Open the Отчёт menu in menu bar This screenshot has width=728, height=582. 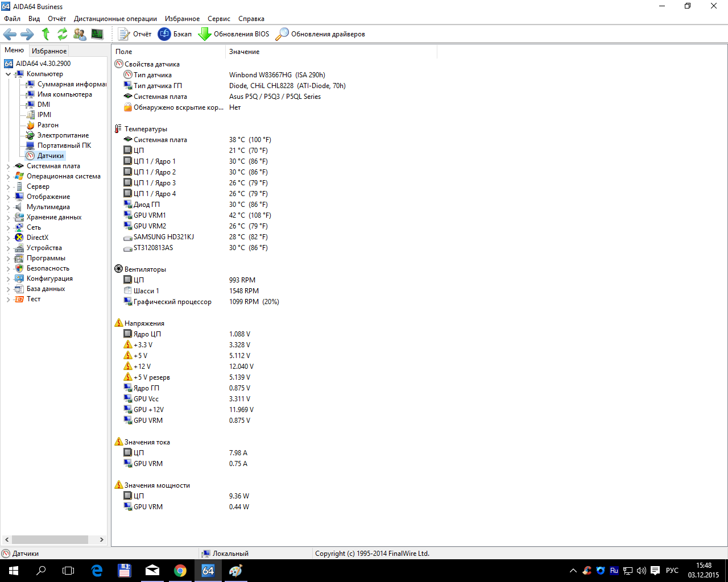[57, 19]
